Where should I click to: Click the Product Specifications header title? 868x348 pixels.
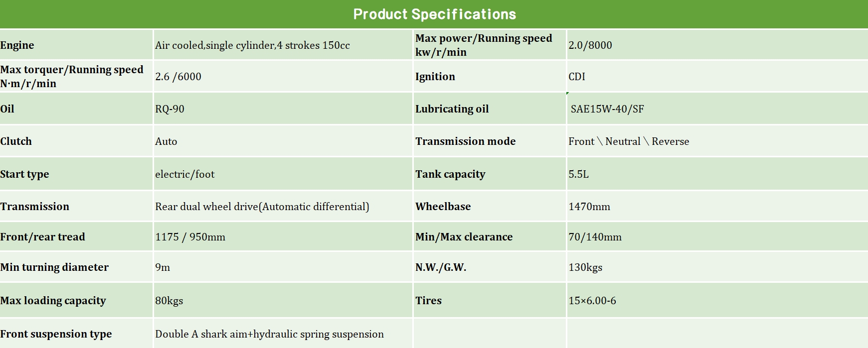(434, 14)
